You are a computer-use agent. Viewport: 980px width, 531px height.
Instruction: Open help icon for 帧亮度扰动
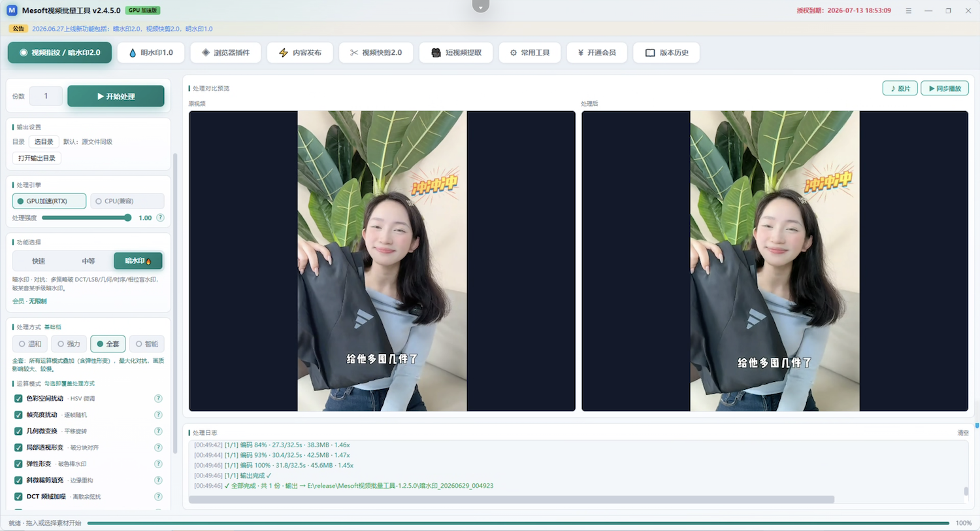(x=158, y=415)
